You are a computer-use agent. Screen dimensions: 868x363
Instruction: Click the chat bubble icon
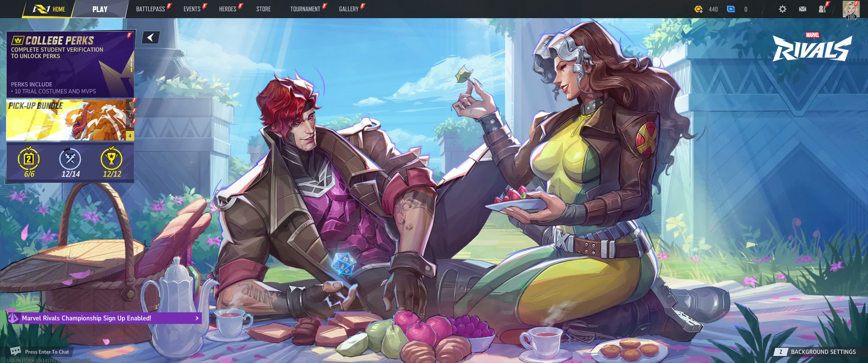point(15,351)
